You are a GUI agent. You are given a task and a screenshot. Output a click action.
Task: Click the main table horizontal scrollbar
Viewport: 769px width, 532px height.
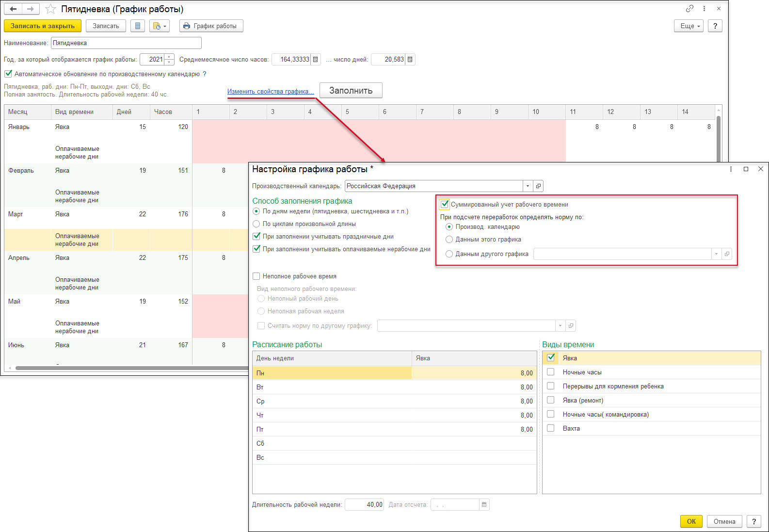pyautogui.click(x=131, y=368)
